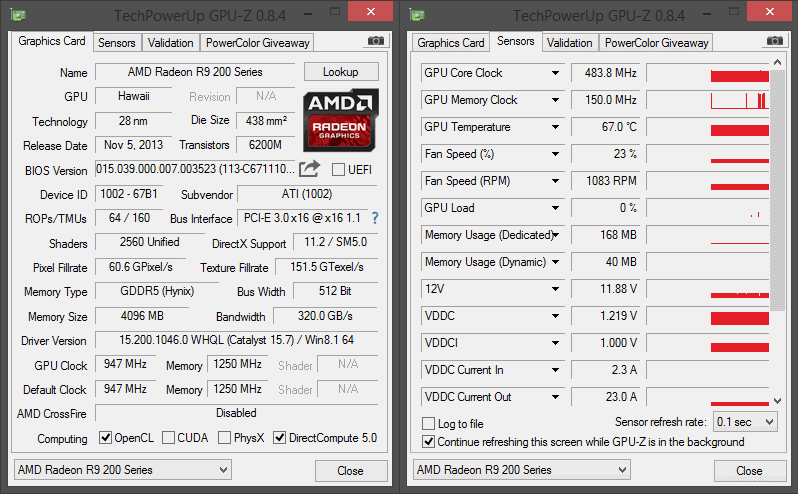Click the Fan Speed value 1083 RPM
Screen dimensions: 798x494
point(606,181)
